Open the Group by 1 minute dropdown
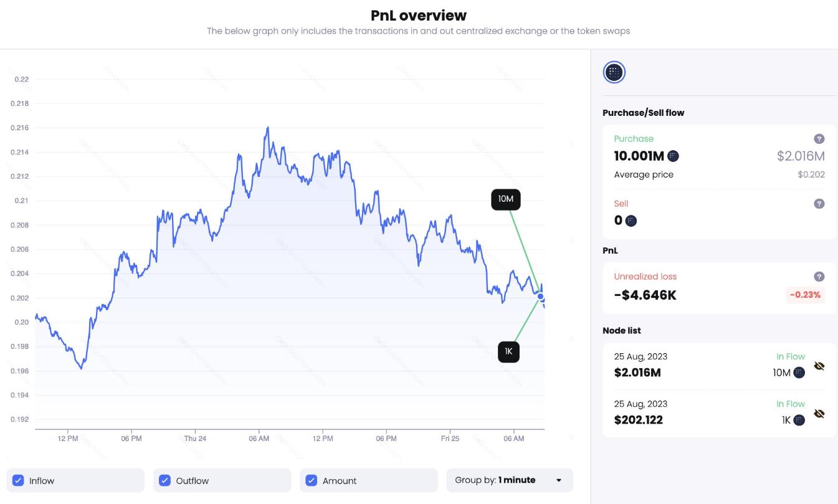Image resolution: width=838 pixels, height=504 pixels. pyautogui.click(x=509, y=480)
